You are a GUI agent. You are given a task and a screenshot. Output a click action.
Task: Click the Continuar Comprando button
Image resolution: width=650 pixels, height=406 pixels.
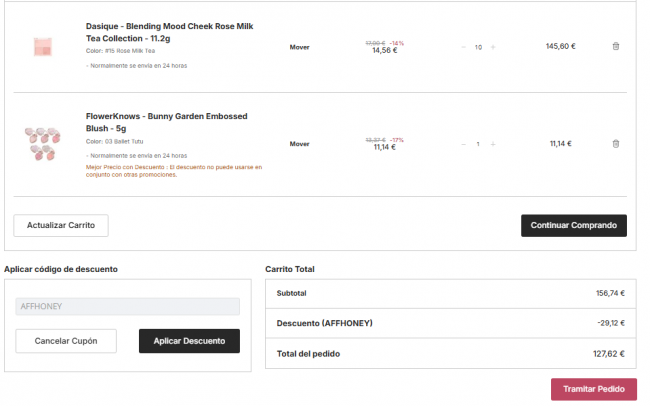[x=574, y=225]
